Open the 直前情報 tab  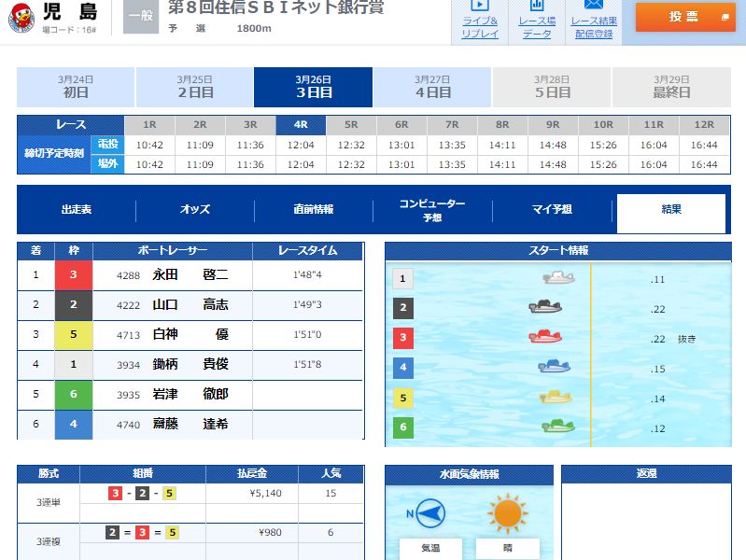pos(314,210)
